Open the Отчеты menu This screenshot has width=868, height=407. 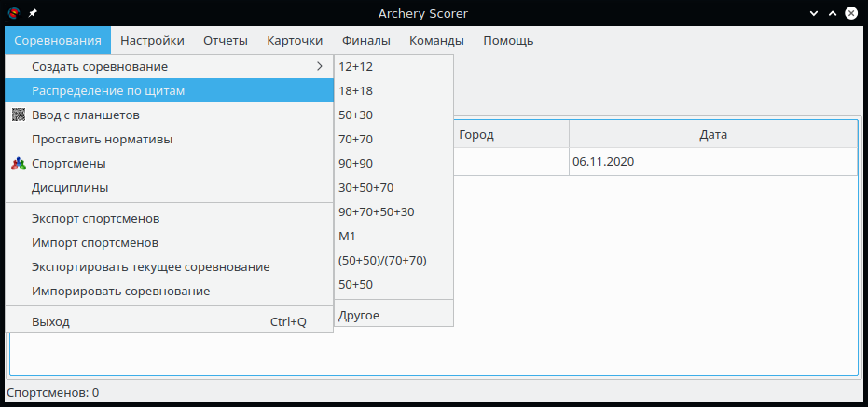tap(225, 40)
